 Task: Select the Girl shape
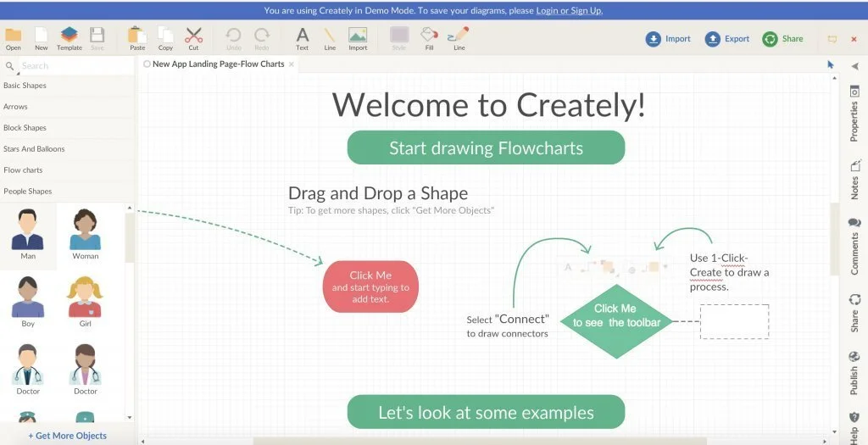[86, 302]
